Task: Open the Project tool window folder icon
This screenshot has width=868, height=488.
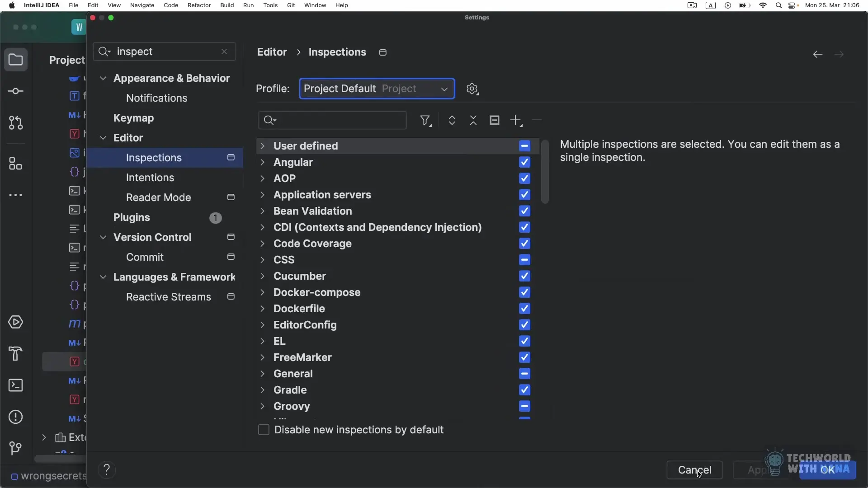Action: click(x=16, y=60)
